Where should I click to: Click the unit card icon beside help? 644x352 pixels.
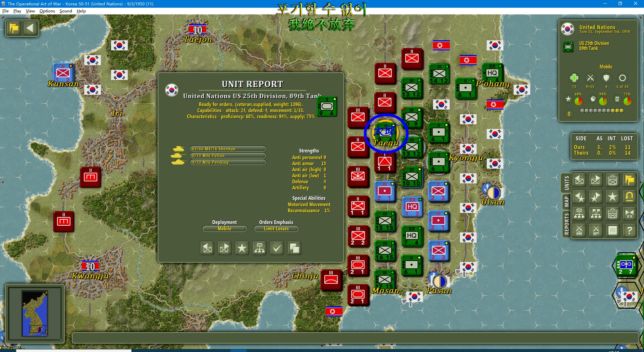[613, 230]
